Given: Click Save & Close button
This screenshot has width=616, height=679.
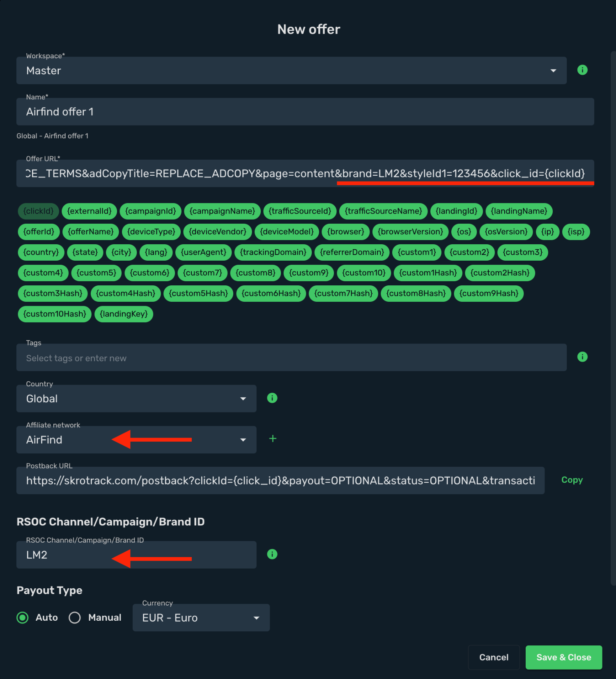Looking at the screenshot, I should click(564, 657).
